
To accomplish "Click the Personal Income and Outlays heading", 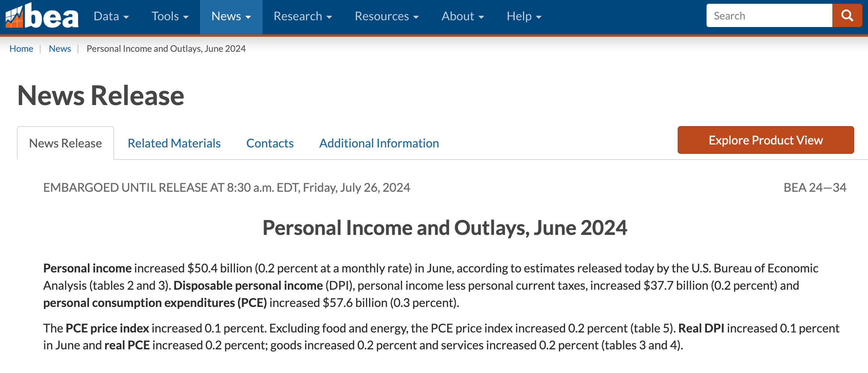I will pos(445,228).
